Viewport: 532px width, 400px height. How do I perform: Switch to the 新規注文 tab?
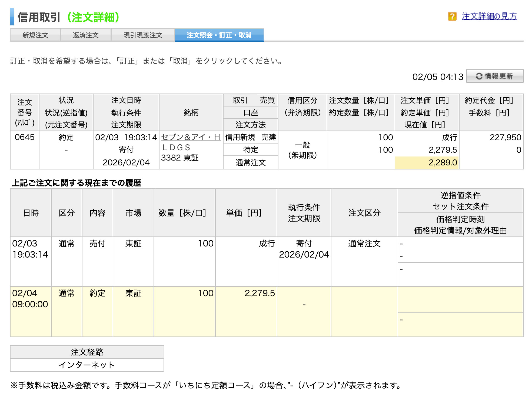click(x=35, y=35)
